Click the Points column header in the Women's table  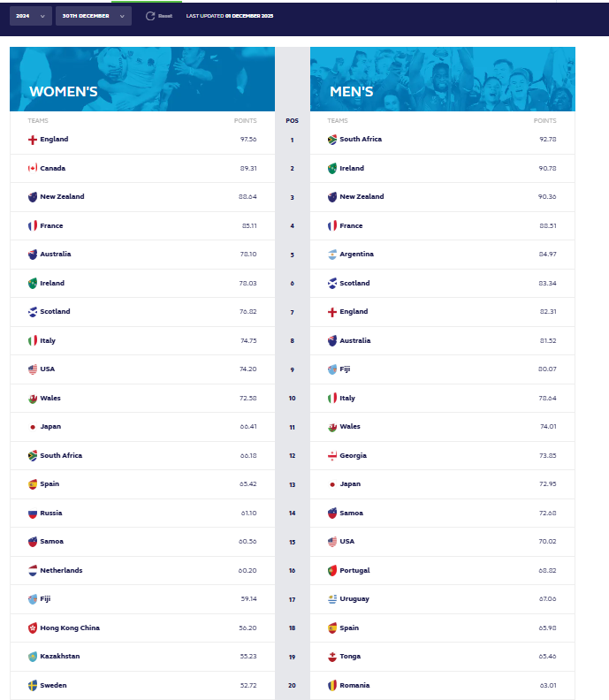coord(245,120)
